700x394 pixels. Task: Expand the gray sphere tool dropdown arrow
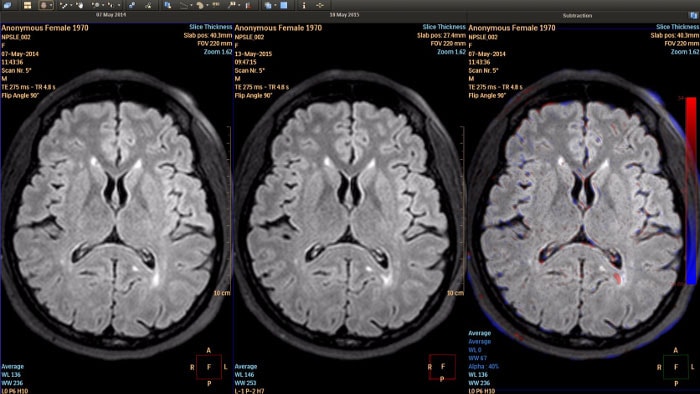103,5
